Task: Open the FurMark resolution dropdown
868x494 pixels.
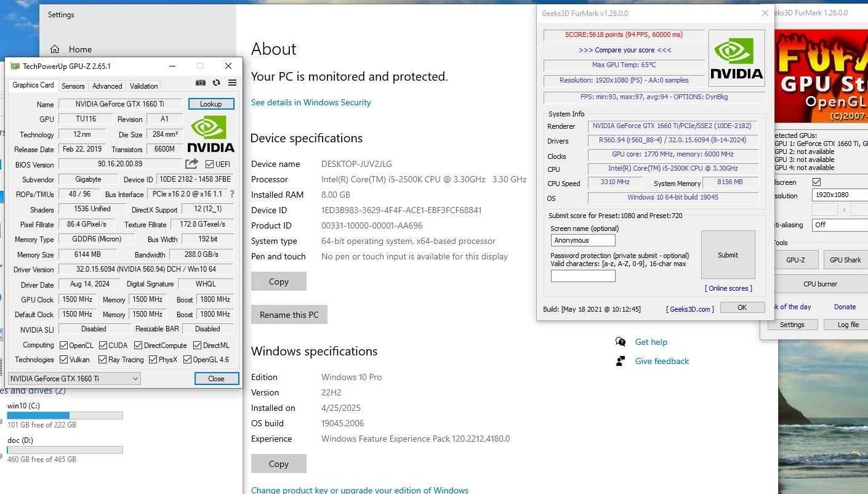Action: pyautogui.click(x=840, y=195)
